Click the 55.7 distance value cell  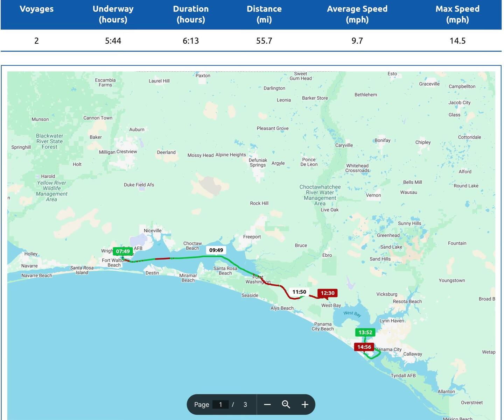pyautogui.click(x=264, y=41)
